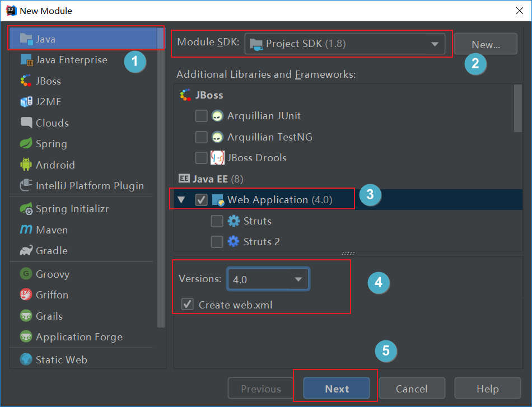This screenshot has height=407, width=532.
Task: Uncheck the Web Application checkbox
Action: click(x=201, y=200)
